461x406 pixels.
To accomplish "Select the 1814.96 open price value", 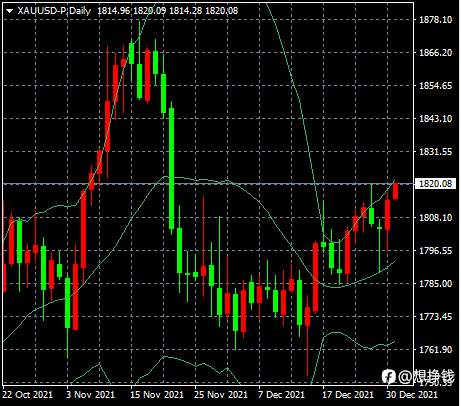I will click(114, 11).
